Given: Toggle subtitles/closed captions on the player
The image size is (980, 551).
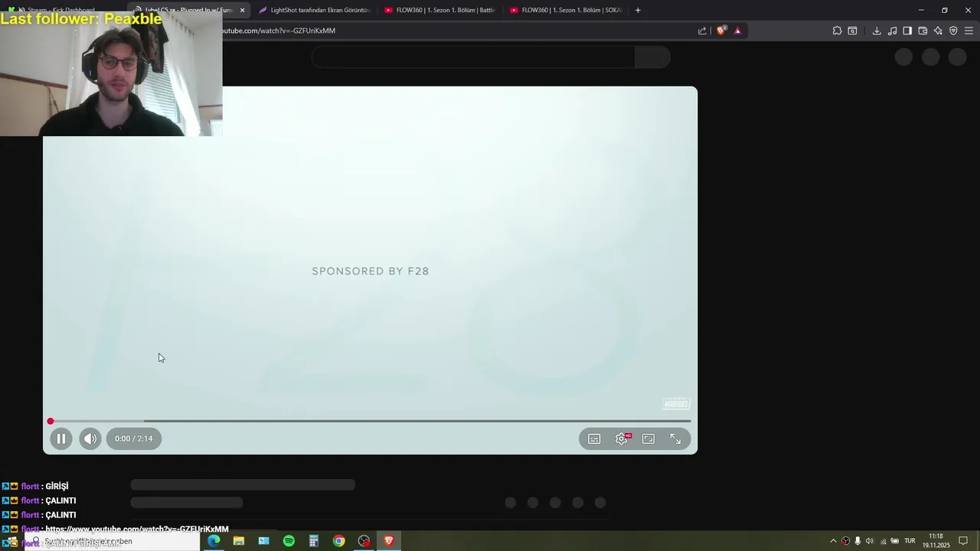Looking at the screenshot, I should 594,439.
